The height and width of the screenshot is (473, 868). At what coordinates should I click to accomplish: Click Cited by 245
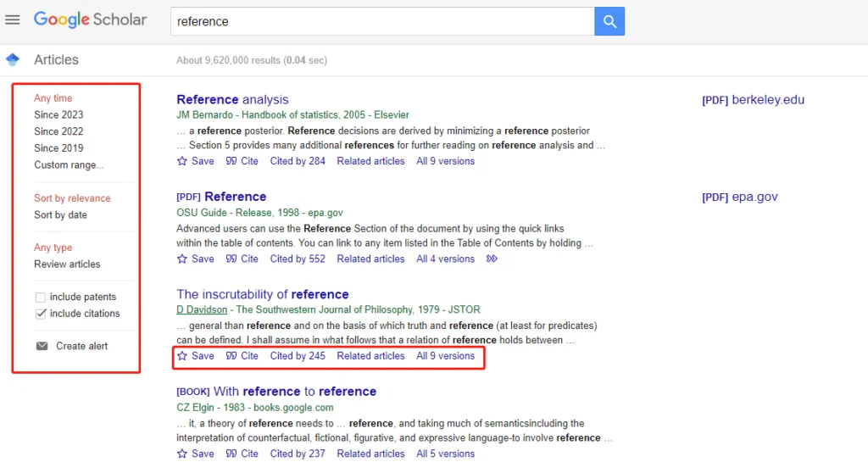click(298, 356)
